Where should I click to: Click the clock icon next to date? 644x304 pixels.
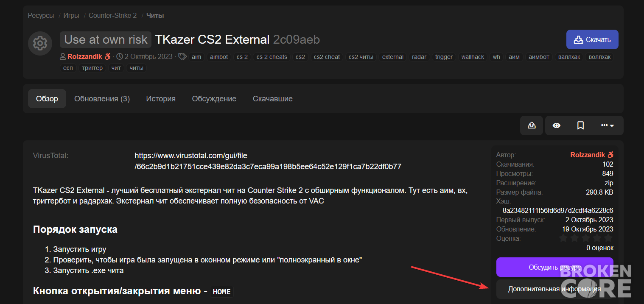pyautogui.click(x=120, y=56)
